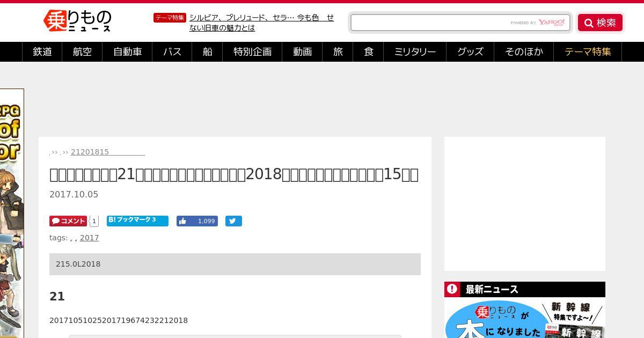
Task: Click the breadcrumb link starting 21201815
Action: [x=108, y=152]
